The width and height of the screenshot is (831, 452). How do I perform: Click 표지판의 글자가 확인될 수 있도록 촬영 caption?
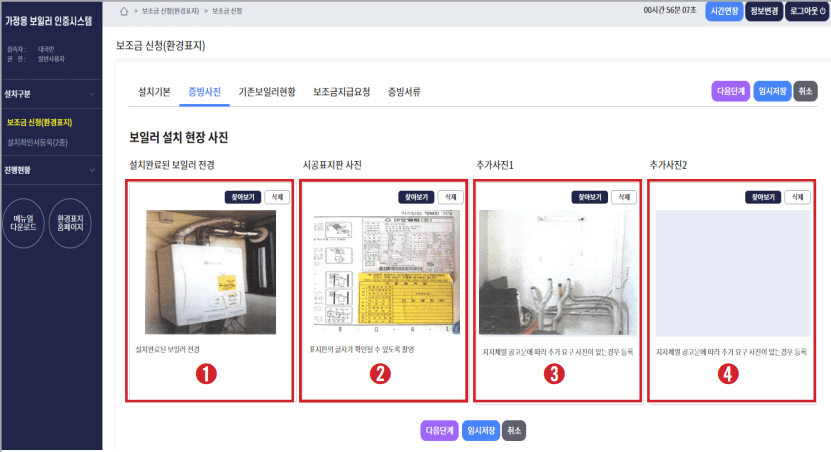tap(362, 350)
